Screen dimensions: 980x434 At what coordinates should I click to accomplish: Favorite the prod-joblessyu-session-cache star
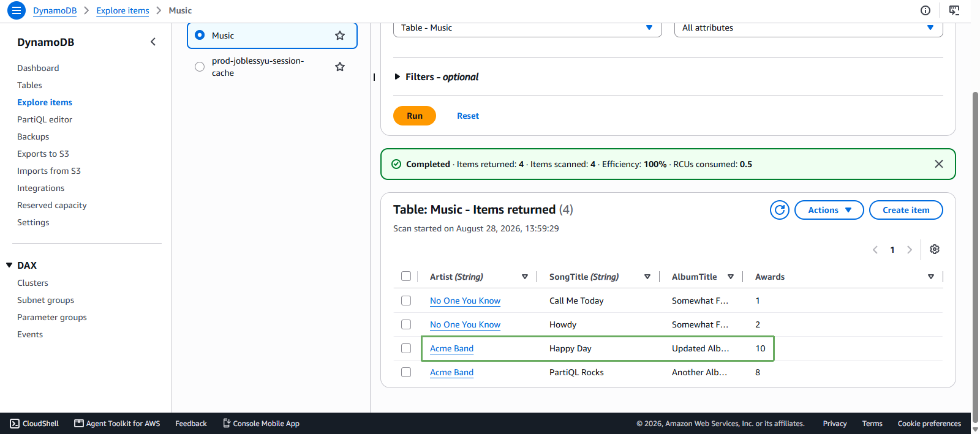coord(340,67)
